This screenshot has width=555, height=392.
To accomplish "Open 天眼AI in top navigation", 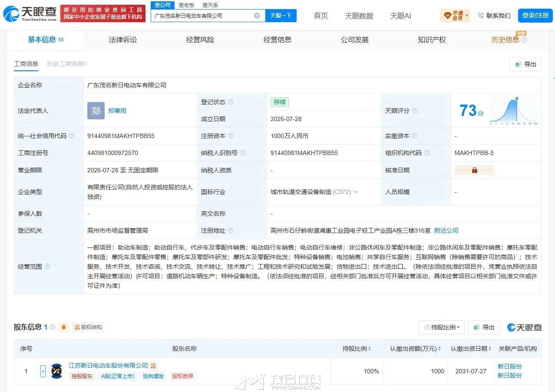I will [400, 16].
